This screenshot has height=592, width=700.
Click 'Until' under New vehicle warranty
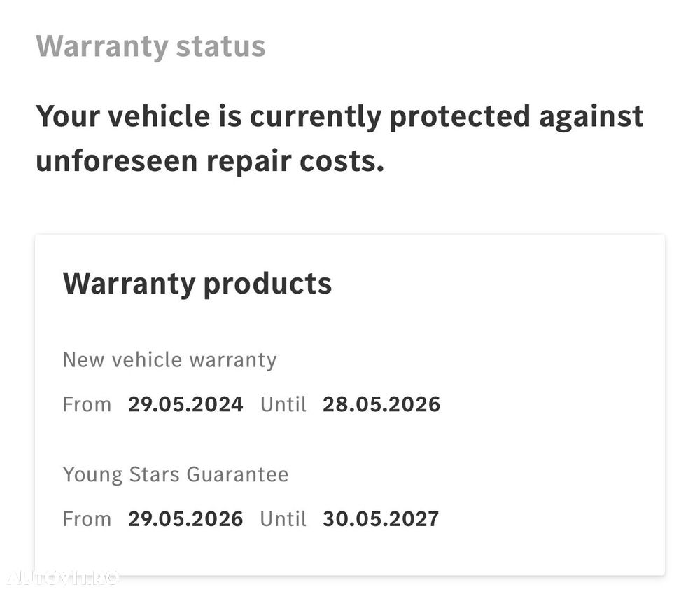[x=283, y=404]
